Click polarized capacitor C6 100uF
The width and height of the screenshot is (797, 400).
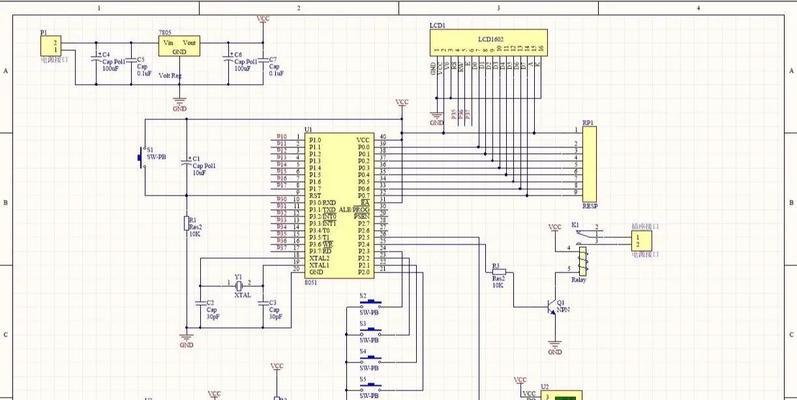[228, 59]
